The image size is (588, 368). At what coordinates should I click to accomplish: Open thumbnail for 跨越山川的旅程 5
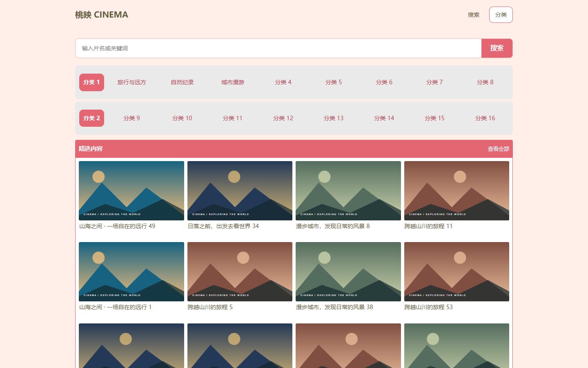240,272
